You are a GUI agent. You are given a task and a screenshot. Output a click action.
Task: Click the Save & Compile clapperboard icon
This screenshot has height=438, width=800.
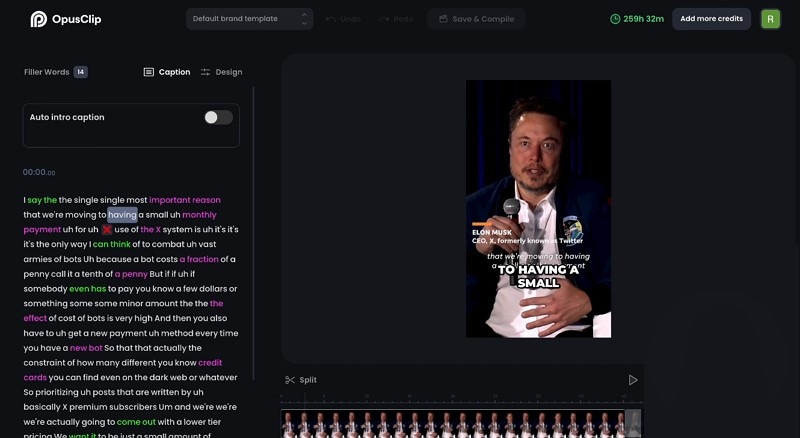coord(443,19)
